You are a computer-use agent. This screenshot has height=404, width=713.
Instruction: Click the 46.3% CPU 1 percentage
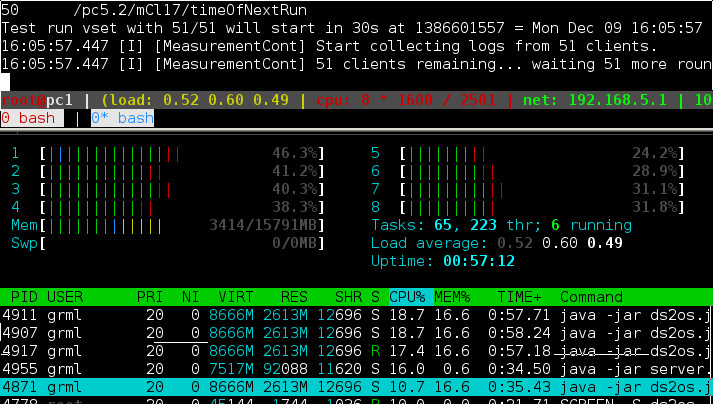coord(295,153)
